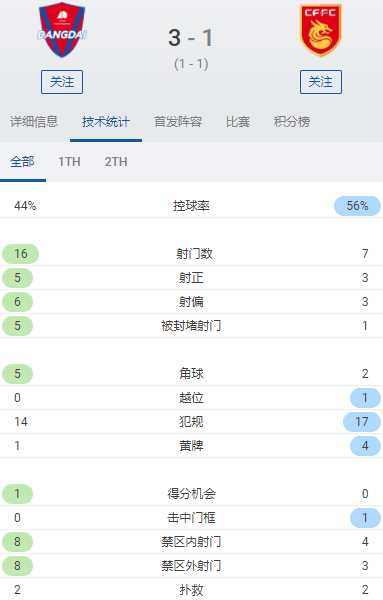Click the (1 - 1) halftime score
The width and height of the screenshot is (383, 600).
(191, 64)
